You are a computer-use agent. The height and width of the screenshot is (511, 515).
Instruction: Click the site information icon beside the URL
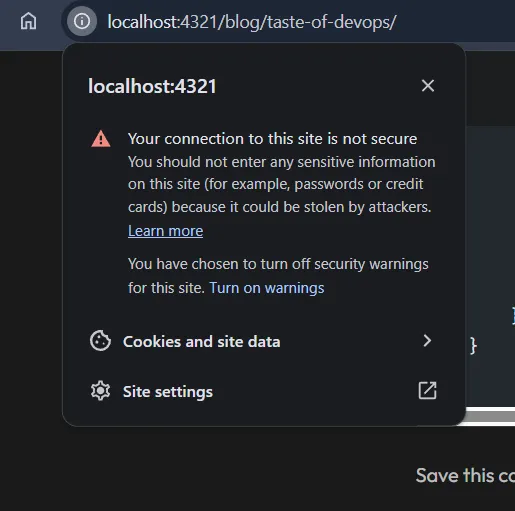coord(82,21)
